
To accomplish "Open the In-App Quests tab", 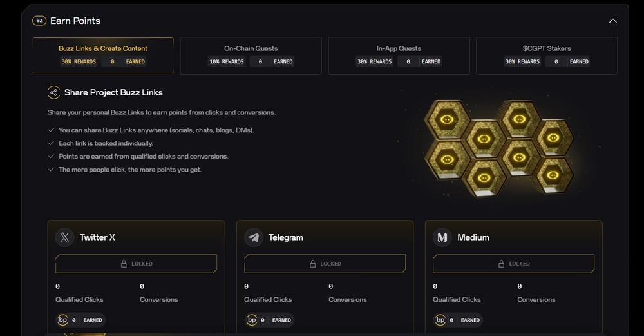I will click(399, 55).
